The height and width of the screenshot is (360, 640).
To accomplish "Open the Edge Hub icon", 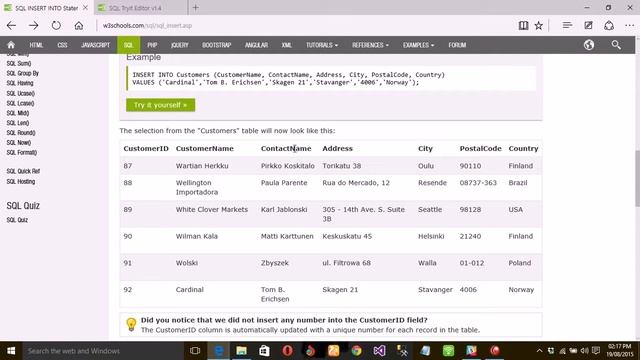I will tap(567, 25).
